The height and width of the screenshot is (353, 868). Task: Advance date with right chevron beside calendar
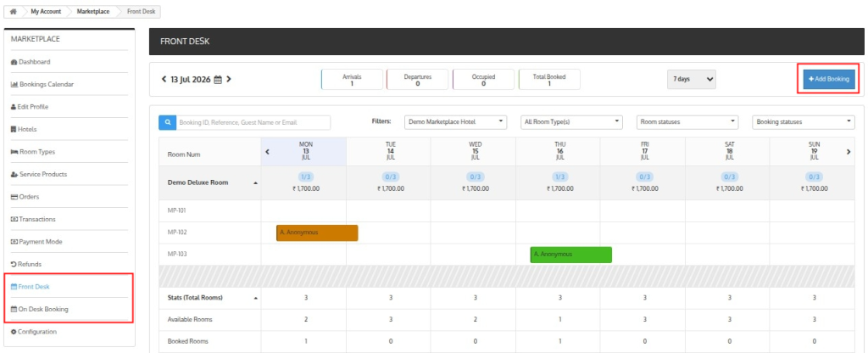coord(229,79)
